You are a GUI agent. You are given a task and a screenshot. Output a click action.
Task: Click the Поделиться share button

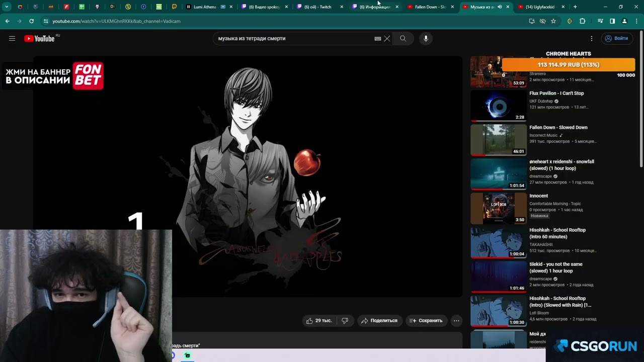coord(380,321)
